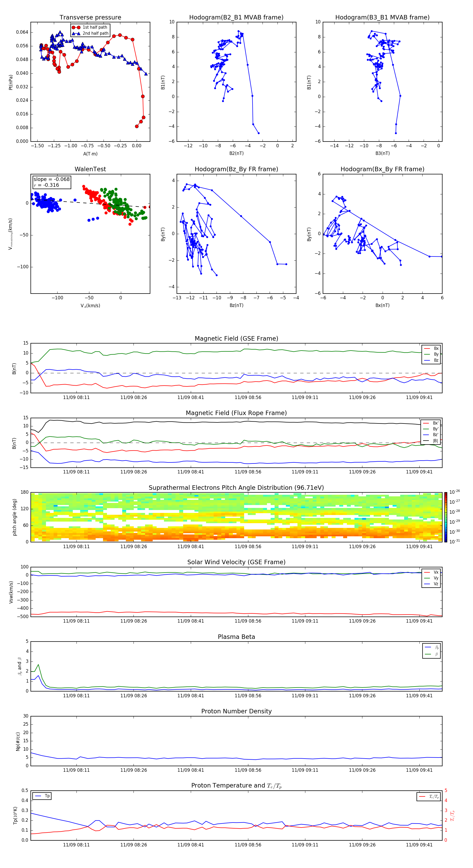Select the "B2(nT)" x-axis label

click(236, 153)
